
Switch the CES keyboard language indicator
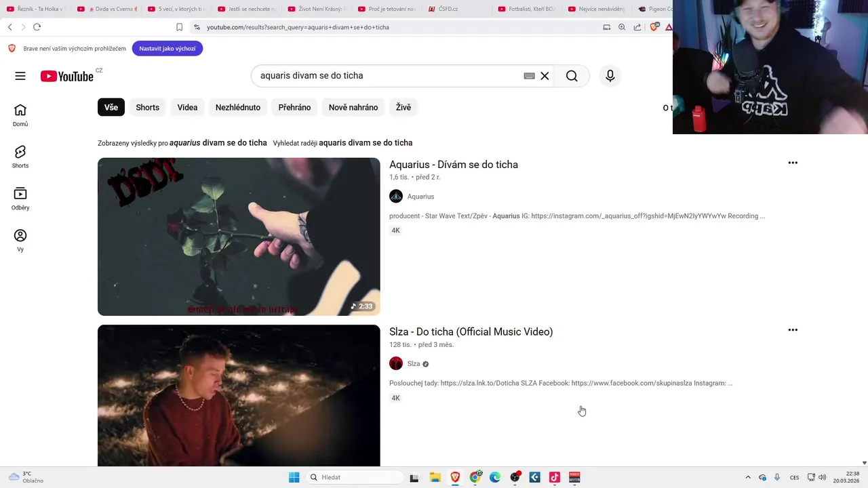(794, 477)
